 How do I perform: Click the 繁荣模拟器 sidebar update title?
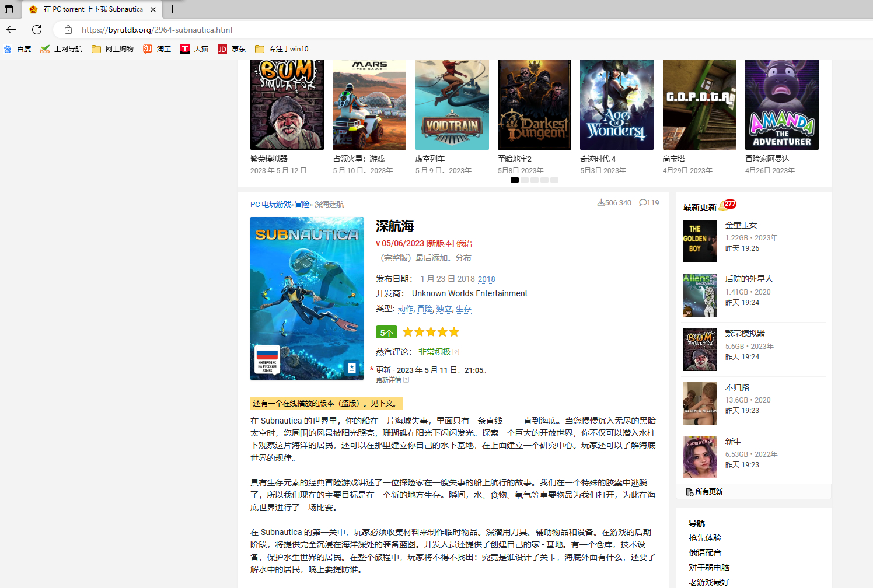coord(745,333)
